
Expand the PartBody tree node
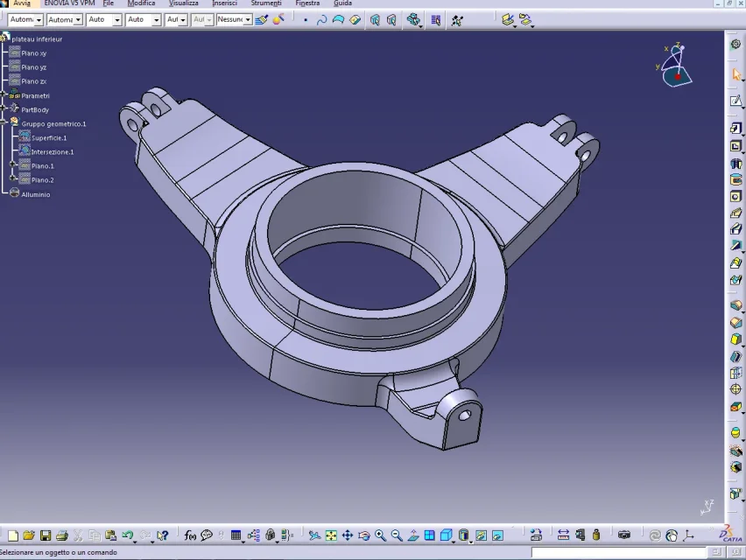pos(4,108)
